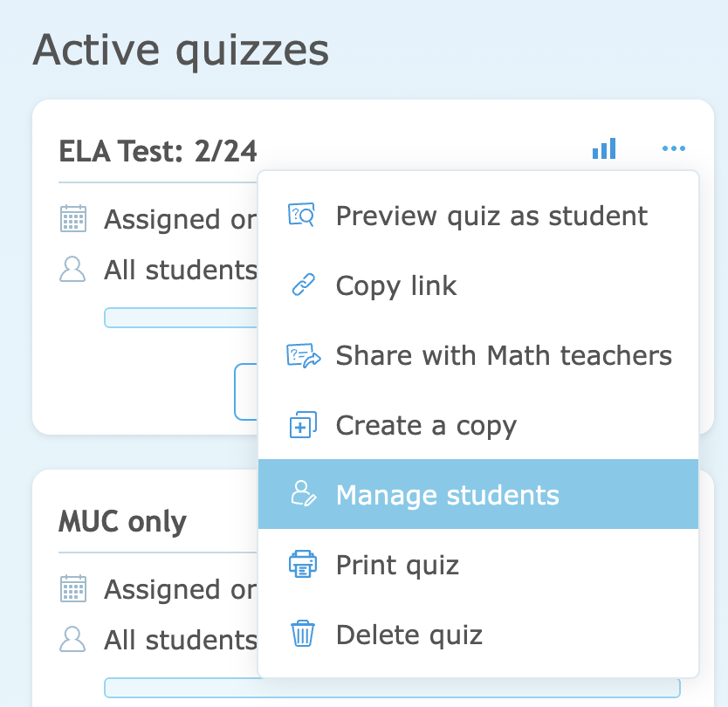Click the trash can icon for Delete quiz
The width and height of the screenshot is (728, 707).
(302, 635)
